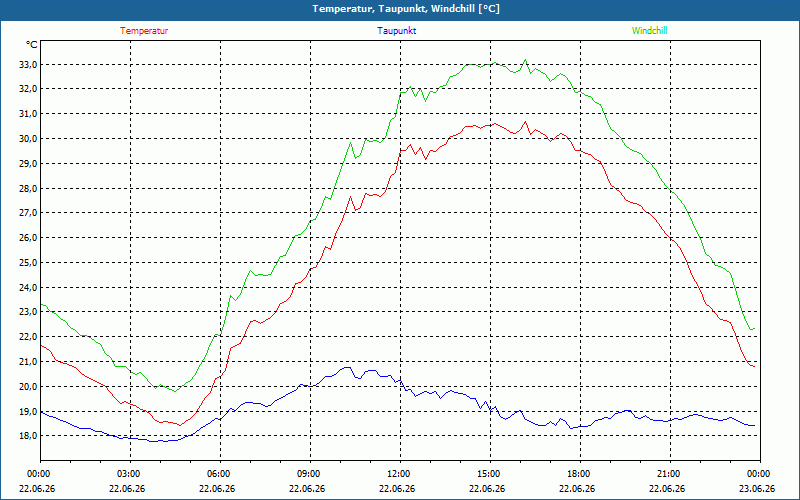
Task: Click the °C unit label
Action: (31, 45)
